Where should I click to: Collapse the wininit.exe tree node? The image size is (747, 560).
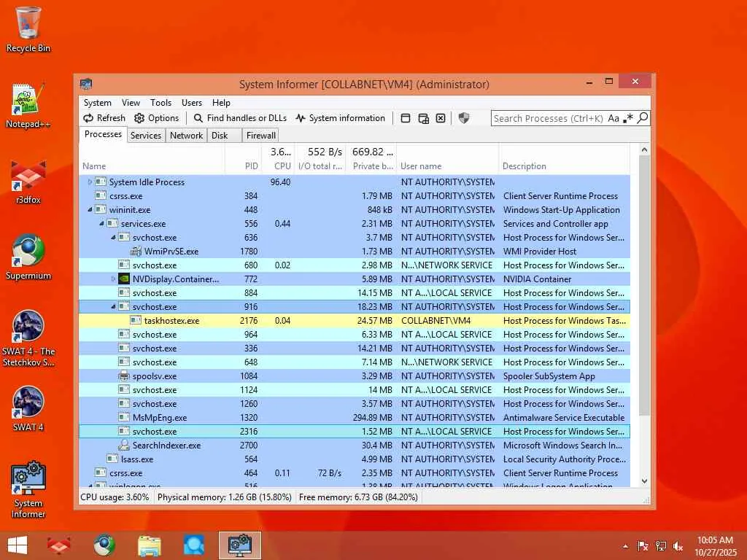tap(90, 209)
